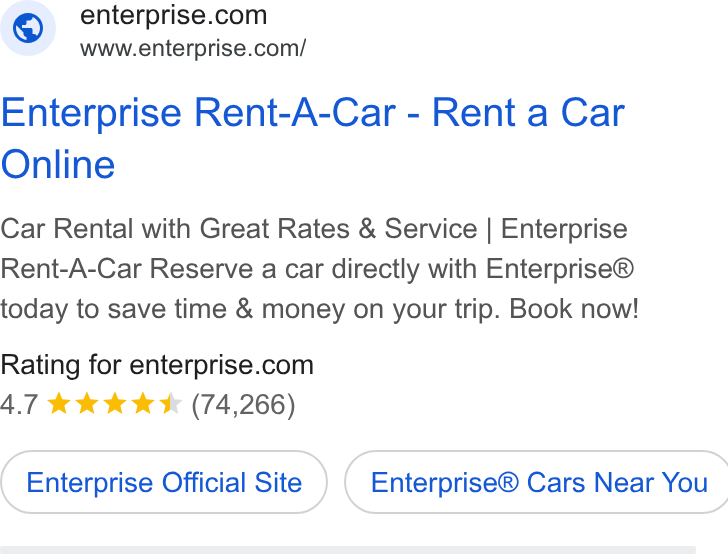Click the Book now! snippet text
The height and width of the screenshot is (554, 728).
click(574, 309)
